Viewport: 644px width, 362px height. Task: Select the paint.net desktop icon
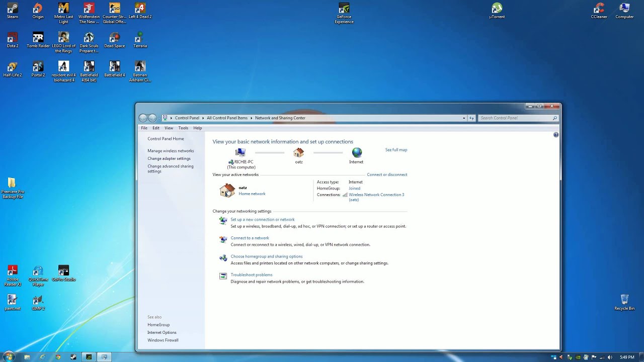(x=13, y=303)
